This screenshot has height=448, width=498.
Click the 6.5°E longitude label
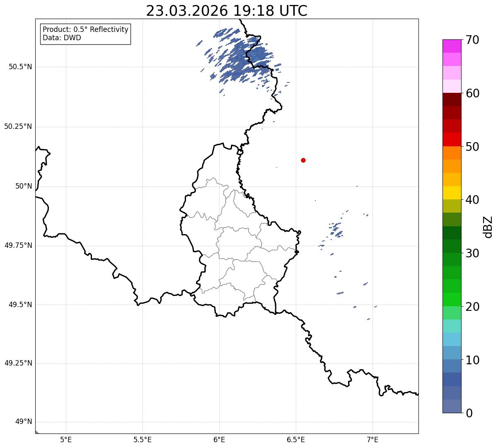click(x=296, y=439)
